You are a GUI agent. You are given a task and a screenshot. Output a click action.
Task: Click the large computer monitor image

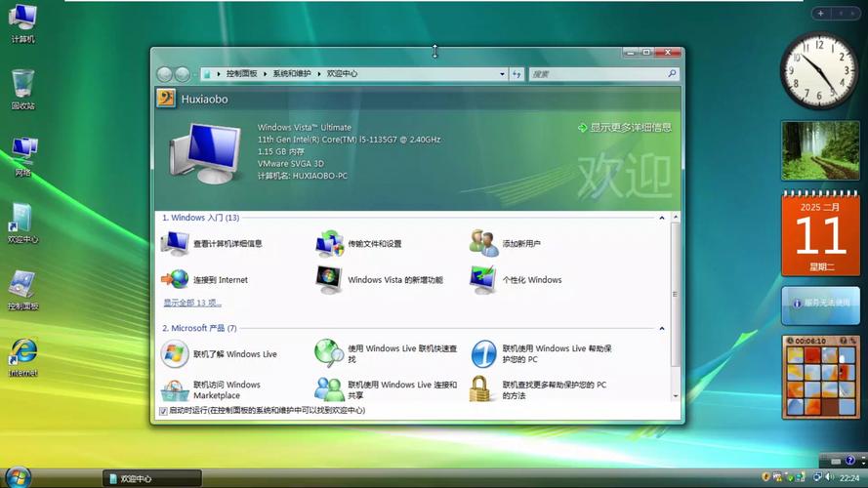point(206,153)
